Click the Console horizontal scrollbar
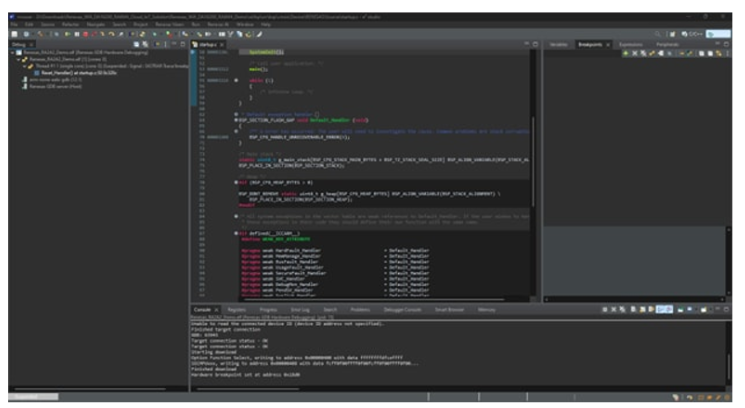745x408 pixels. (x=248, y=389)
